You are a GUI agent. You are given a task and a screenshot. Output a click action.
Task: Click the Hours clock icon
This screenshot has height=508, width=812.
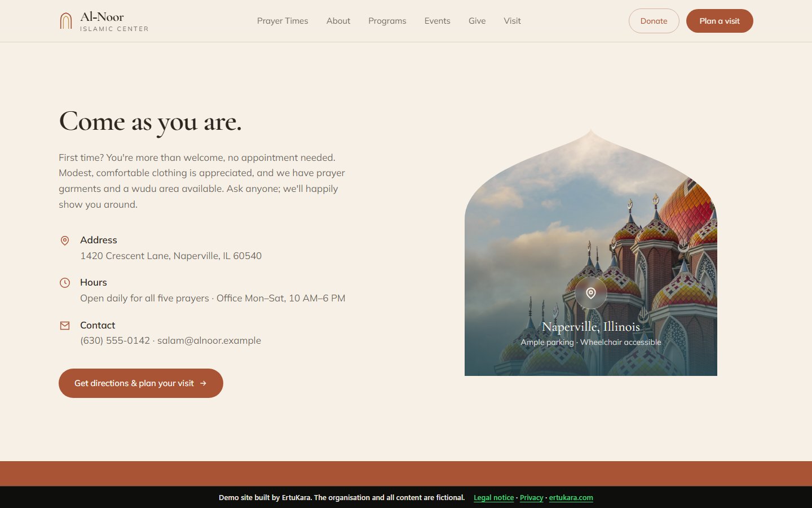point(65,283)
